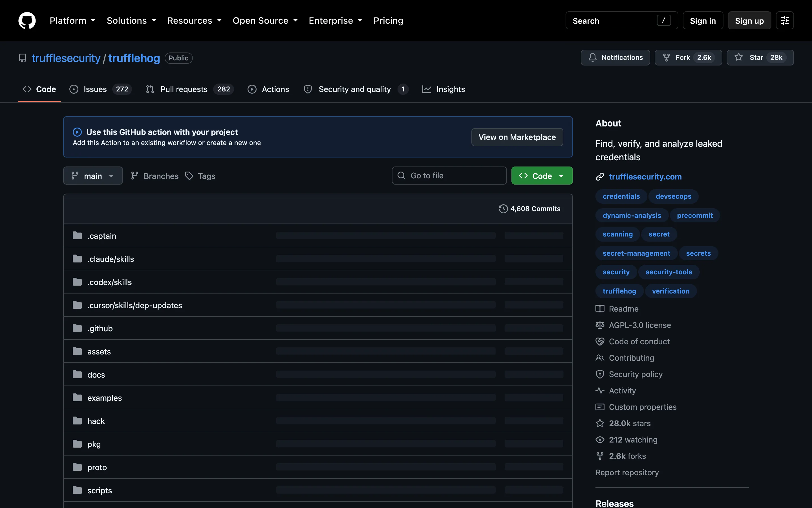Click the Sign up button
Image resolution: width=812 pixels, height=508 pixels.
(749, 21)
